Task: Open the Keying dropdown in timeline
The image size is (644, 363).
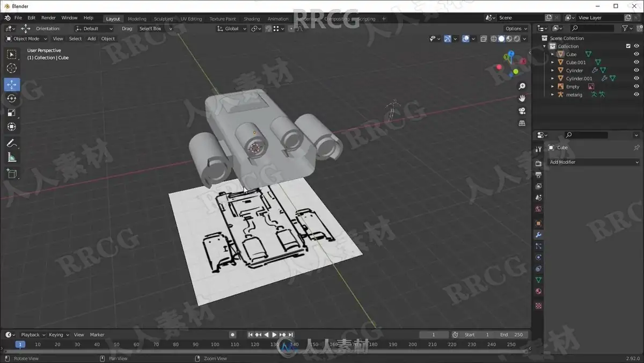Action: point(58,335)
